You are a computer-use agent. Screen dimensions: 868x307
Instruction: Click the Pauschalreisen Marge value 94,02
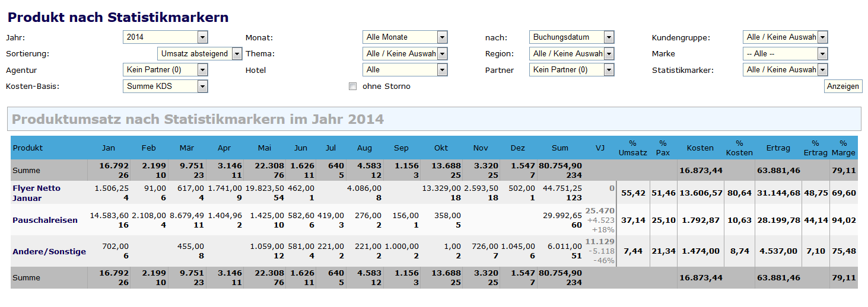coord(844,220)
